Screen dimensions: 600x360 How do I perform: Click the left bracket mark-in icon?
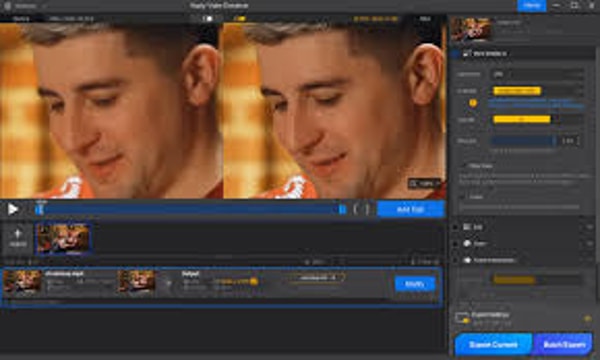pos(356,209)
